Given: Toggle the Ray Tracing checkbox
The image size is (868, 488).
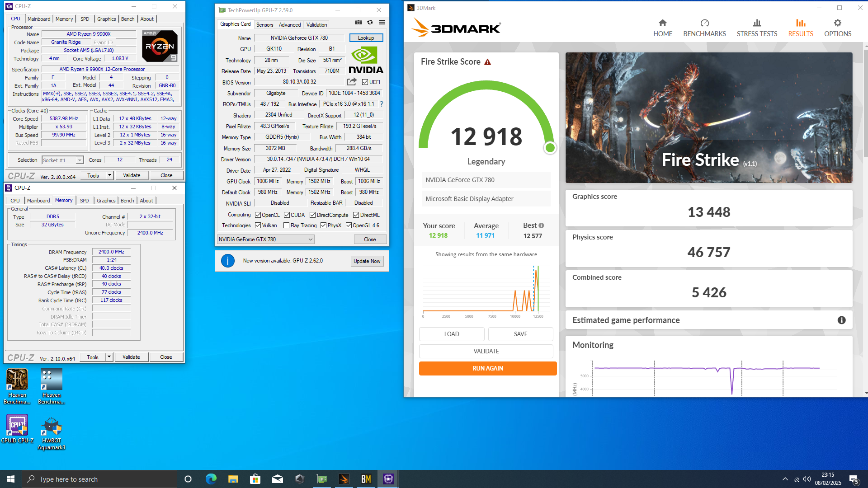Looking at the screenshot, I should pos(286,225).
